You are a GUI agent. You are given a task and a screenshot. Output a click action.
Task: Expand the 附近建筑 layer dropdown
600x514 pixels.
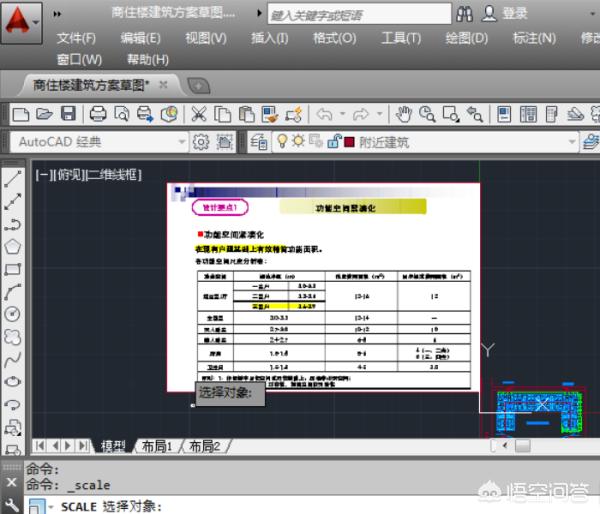572,142
